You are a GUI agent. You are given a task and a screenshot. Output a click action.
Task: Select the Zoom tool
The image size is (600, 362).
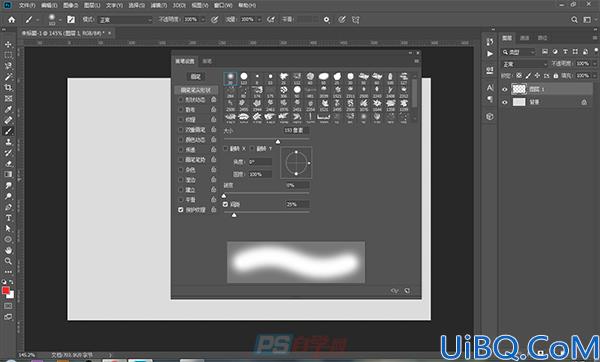click(8, 261)
